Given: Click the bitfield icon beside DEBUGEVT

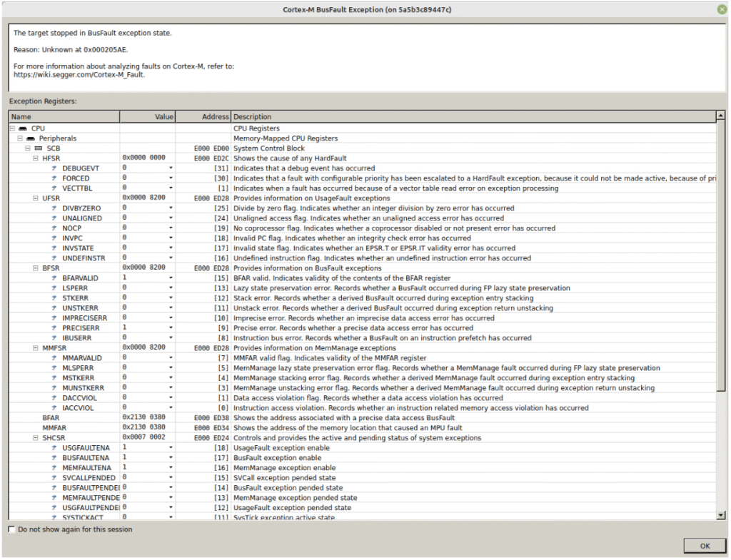Looking at the screenshot, I should (x=54, y=168).
